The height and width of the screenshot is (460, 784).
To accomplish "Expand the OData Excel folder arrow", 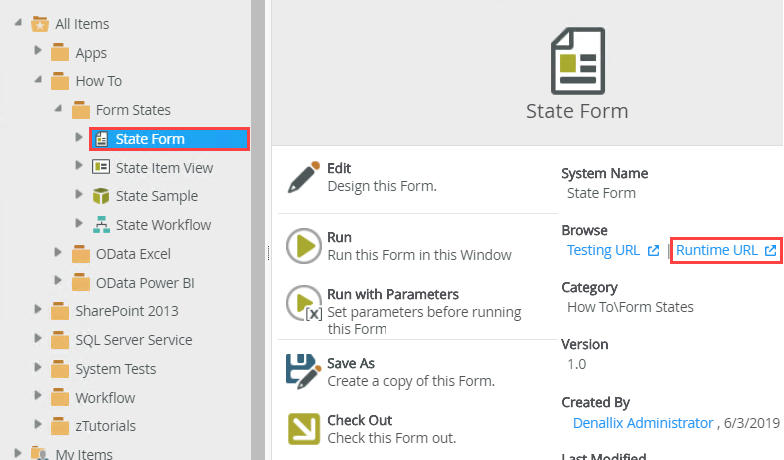I will tap(58, 253).
